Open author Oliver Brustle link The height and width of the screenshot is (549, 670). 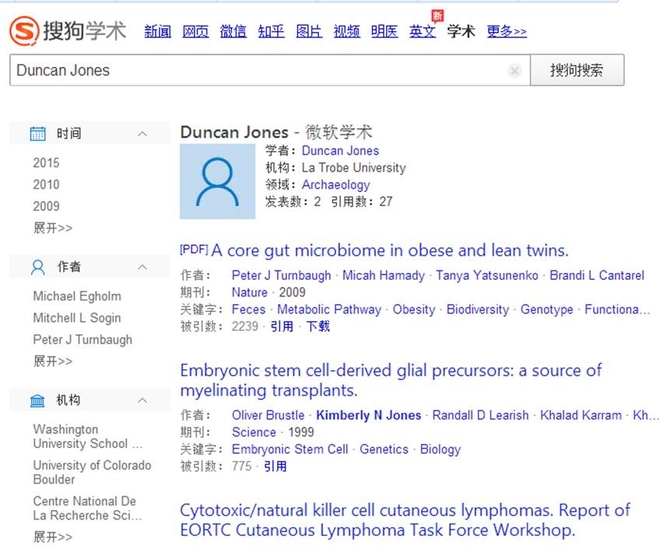268,415
